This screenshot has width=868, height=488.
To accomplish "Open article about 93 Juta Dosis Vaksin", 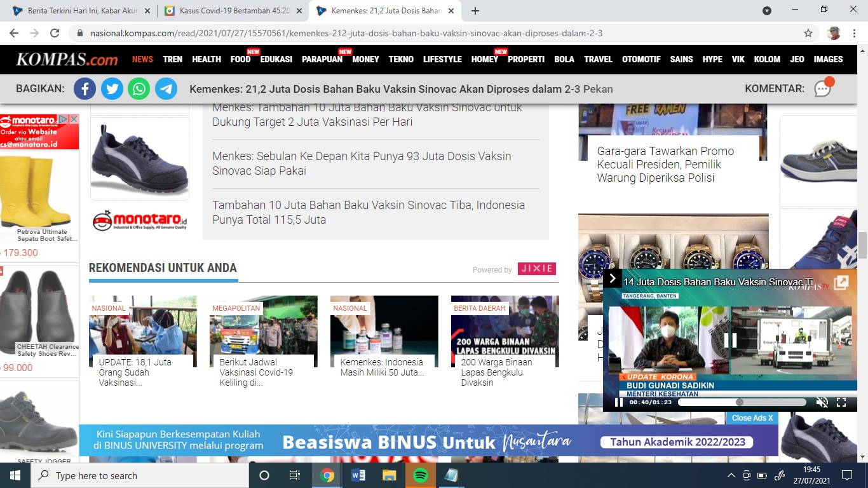I will pyautogui.click(x=362, y=163).
